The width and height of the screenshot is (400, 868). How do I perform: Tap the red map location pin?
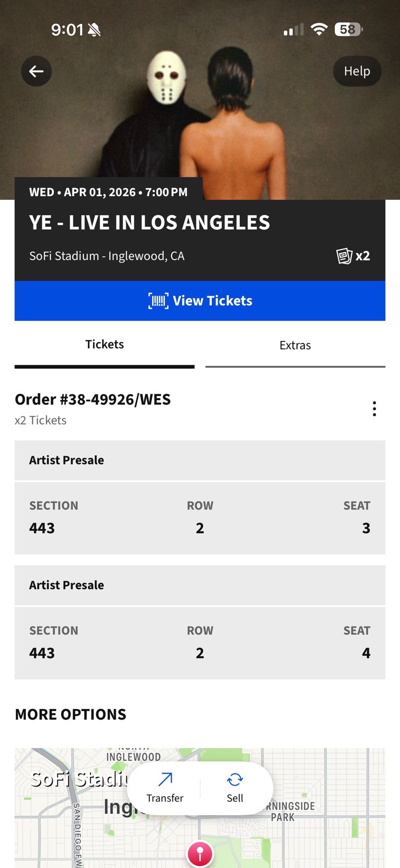[x=200, y=854]
